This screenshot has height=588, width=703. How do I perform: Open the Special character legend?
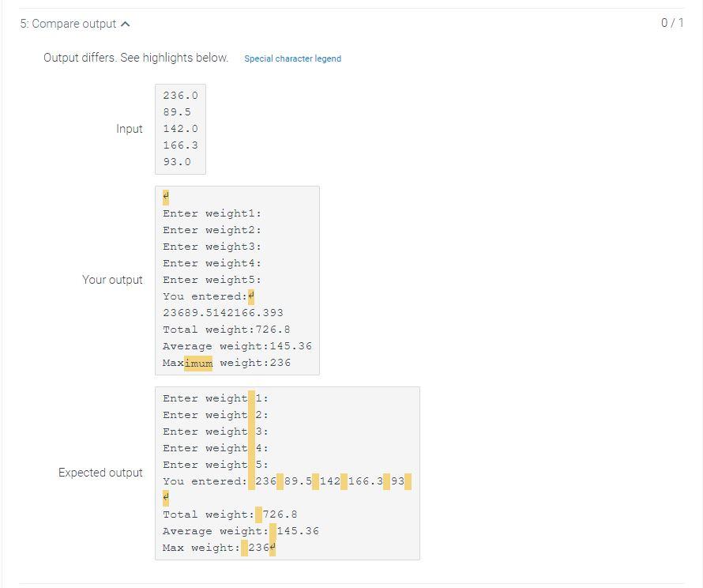(x=292, y=58)
